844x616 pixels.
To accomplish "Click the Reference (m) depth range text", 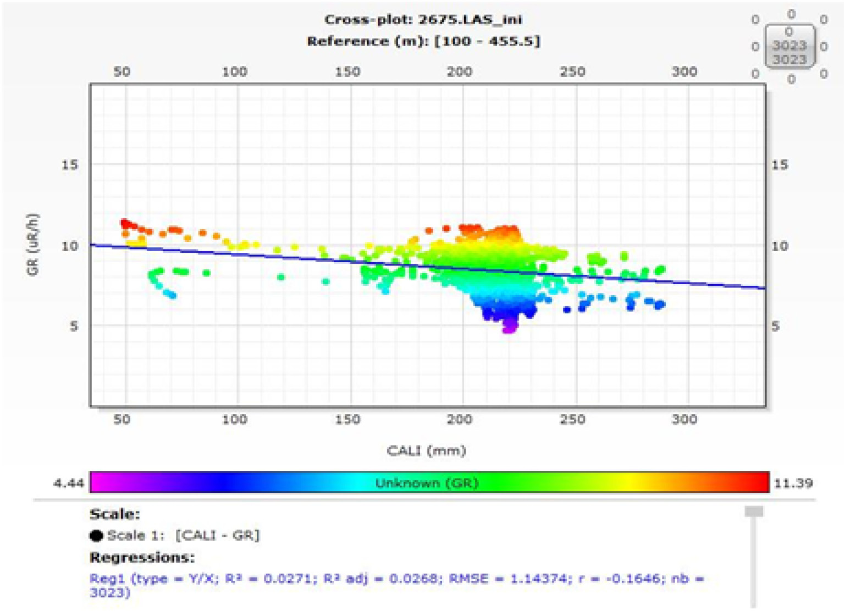I will (x=423, y=41).
